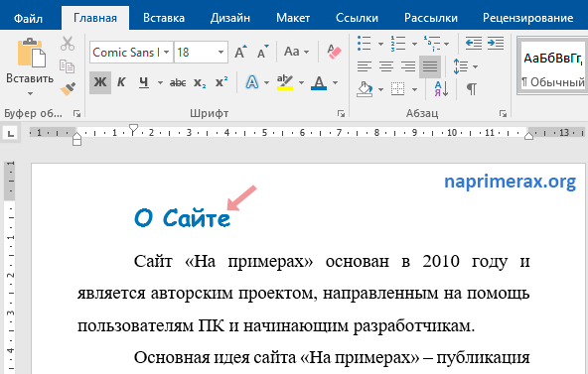Click the line spacing icon
The image size is (588, 374).
click(461, 66)
